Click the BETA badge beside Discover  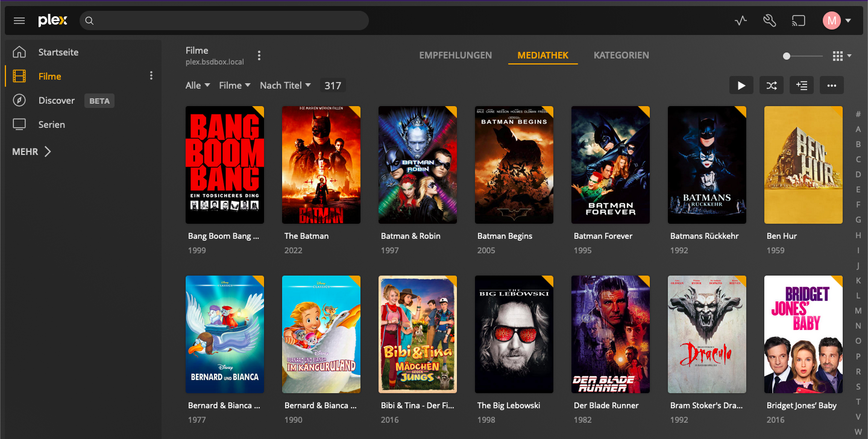[x=99, y=101]
